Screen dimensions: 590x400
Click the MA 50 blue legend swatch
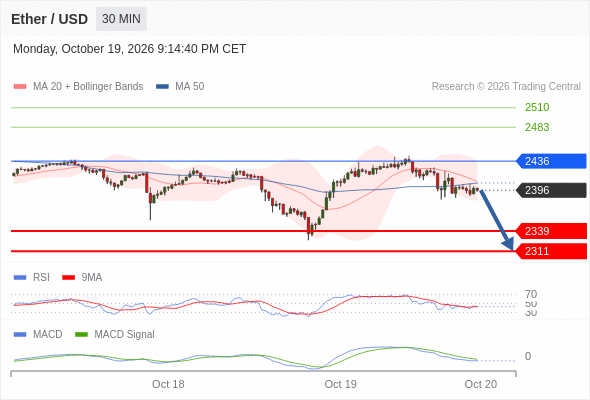162,87
